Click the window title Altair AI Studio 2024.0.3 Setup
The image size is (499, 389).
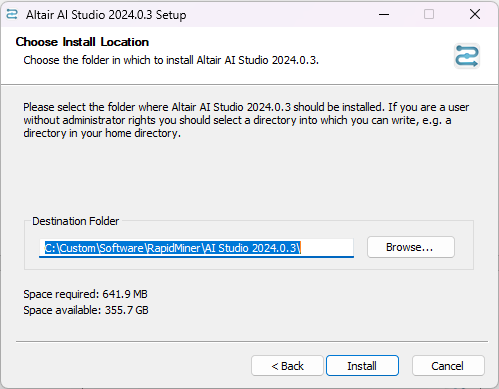click(106, 15)
